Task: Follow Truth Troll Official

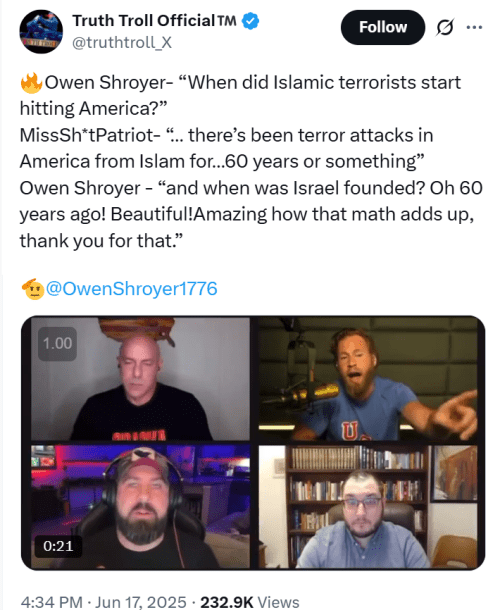Action: tap(383, 27)
